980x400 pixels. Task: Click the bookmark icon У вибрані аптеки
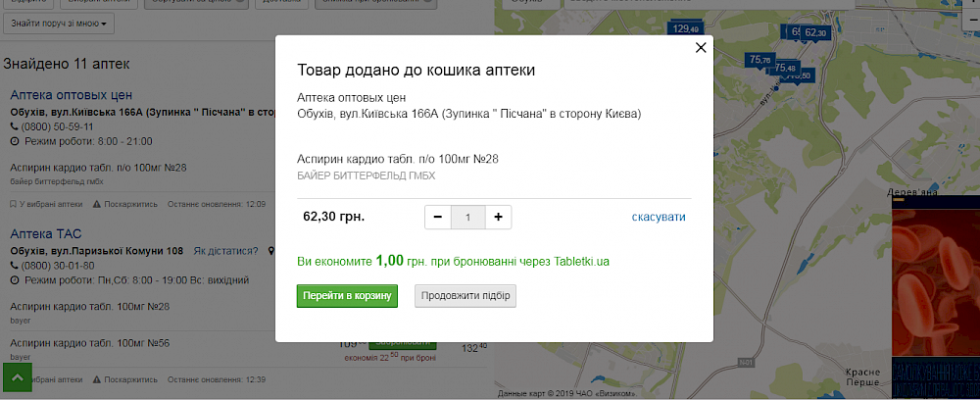pyautogui.click(x=13, y=204)
